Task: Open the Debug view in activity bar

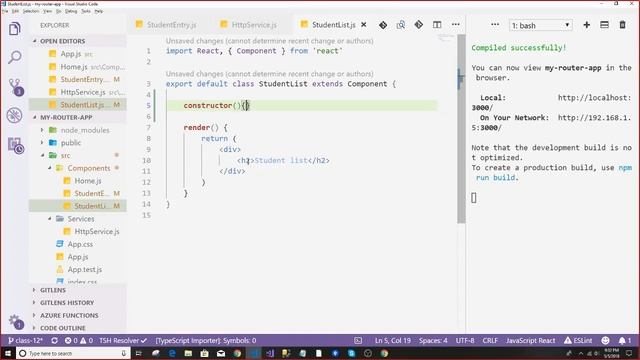Action: [x=15, y=116]
